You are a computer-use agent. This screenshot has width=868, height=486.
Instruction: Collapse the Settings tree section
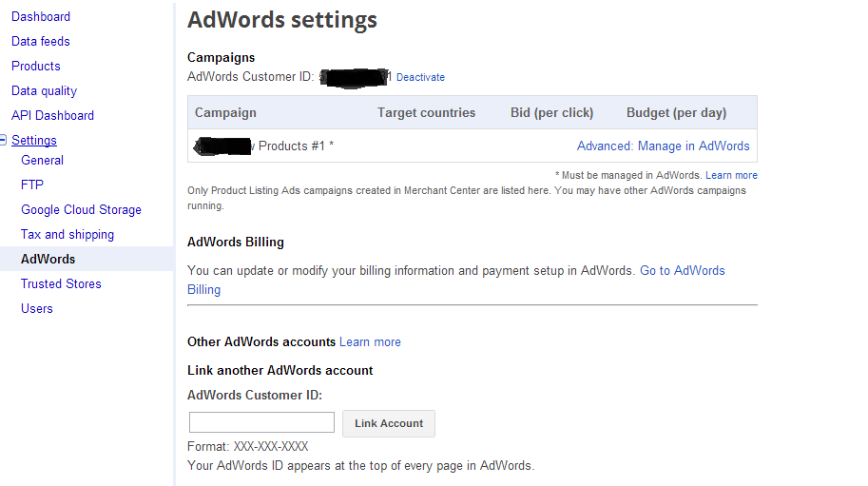3,140
